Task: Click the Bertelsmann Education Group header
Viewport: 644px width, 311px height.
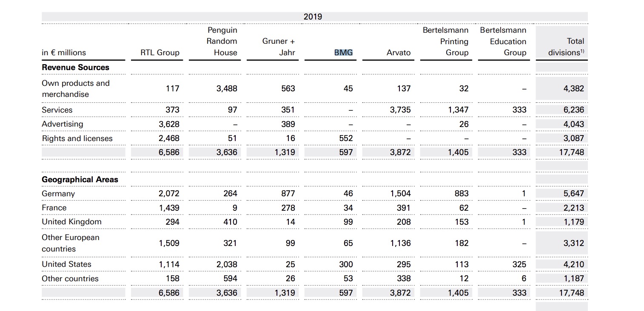Action: [x=503, y=42]
